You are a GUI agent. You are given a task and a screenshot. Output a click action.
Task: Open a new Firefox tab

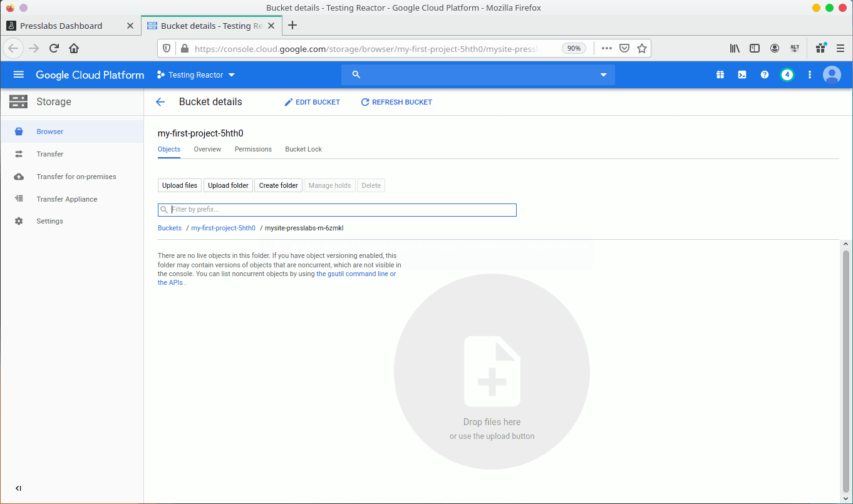292,26
